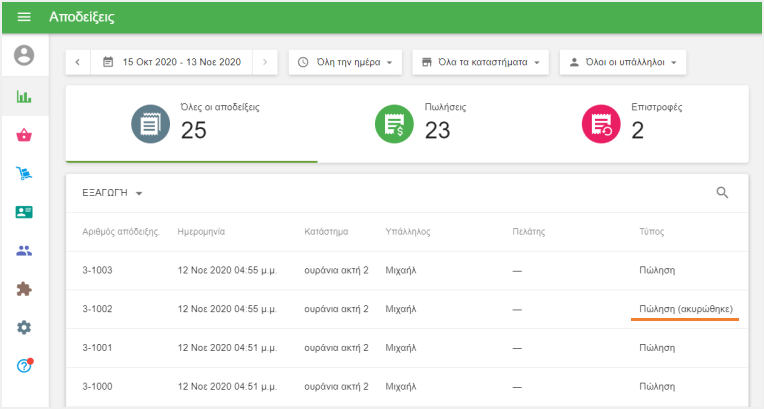
Task: Open integrations puzzle piece icon
Action: (x=24, y=289)
